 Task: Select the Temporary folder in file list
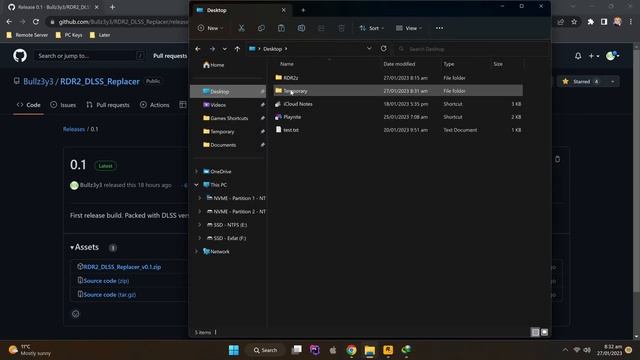point(398,91)
